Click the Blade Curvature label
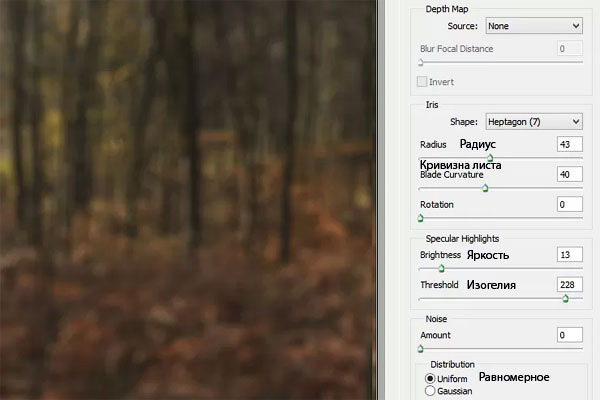Screen dimensions: 600x400 pos(452,175)
